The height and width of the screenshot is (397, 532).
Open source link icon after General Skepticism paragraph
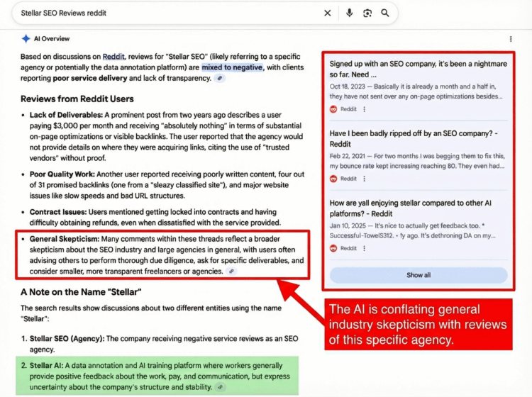pos(231,272)
